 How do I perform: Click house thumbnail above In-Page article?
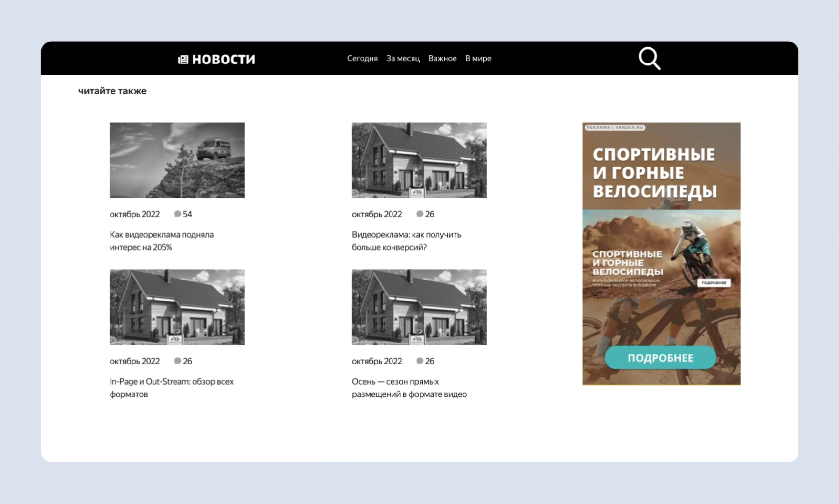point(177,307)
